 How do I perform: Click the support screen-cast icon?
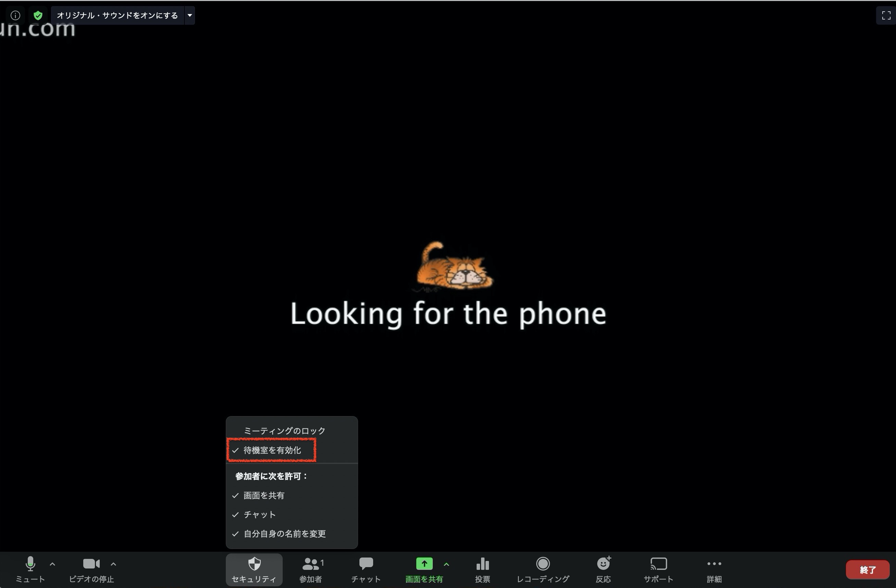pos(659,564)
